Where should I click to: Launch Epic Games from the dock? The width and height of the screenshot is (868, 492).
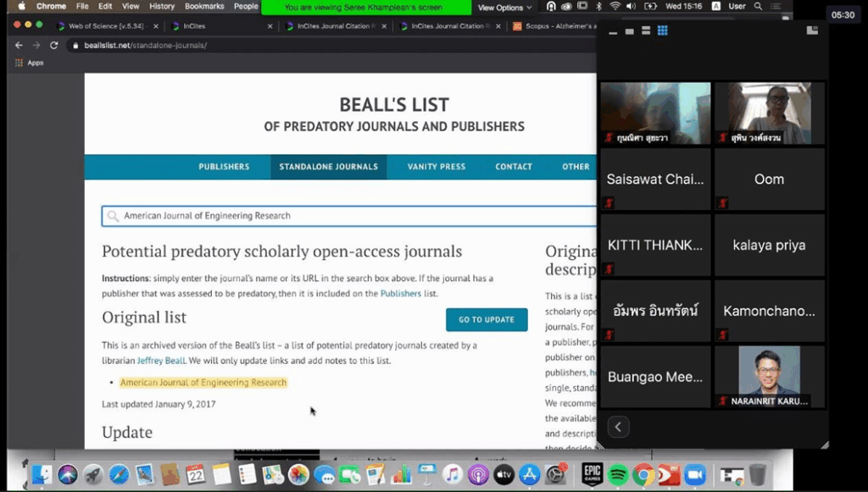(x=591, y=474)
